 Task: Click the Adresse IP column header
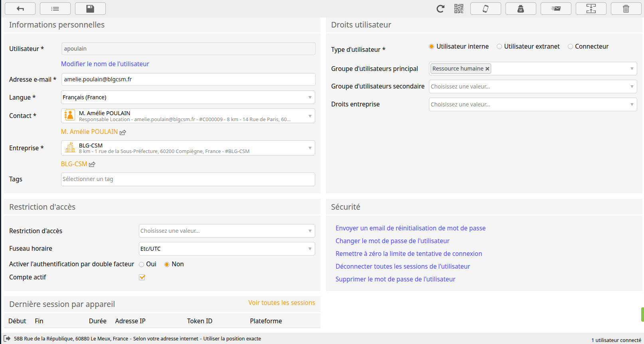[130, 321]
